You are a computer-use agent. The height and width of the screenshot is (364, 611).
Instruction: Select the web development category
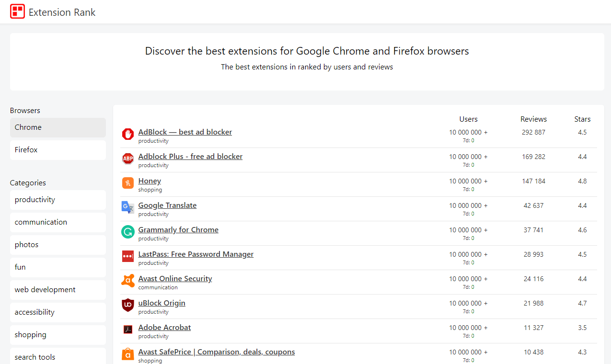58,289
